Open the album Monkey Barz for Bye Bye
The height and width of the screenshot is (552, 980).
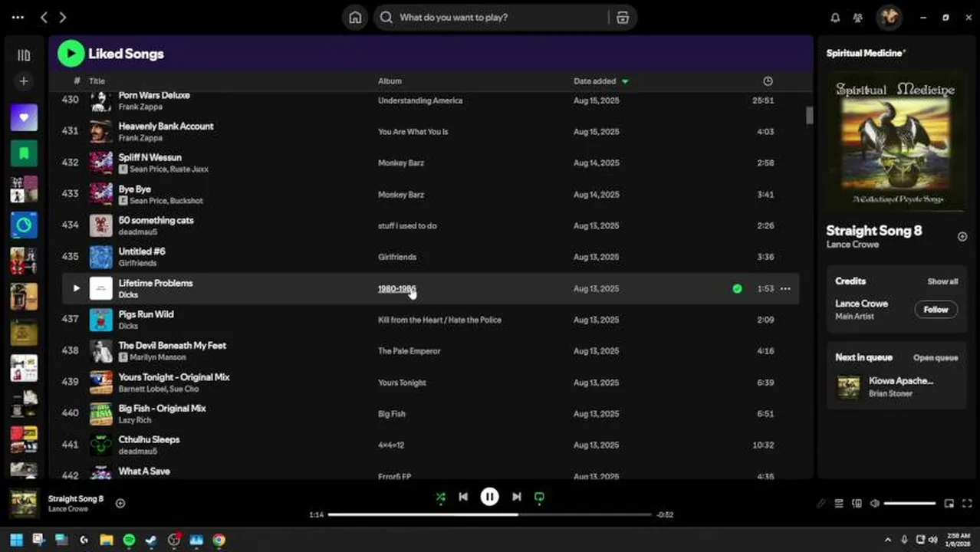[x=401, y=195]
